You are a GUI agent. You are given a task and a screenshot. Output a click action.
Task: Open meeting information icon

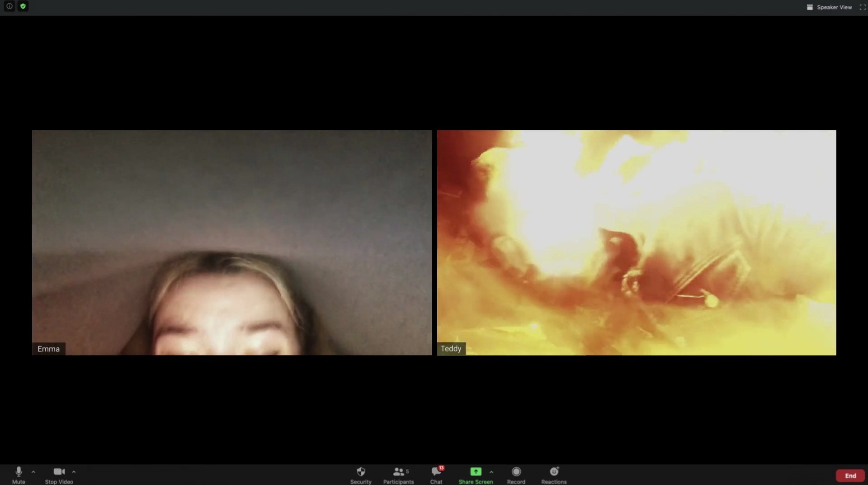(9, 6)
